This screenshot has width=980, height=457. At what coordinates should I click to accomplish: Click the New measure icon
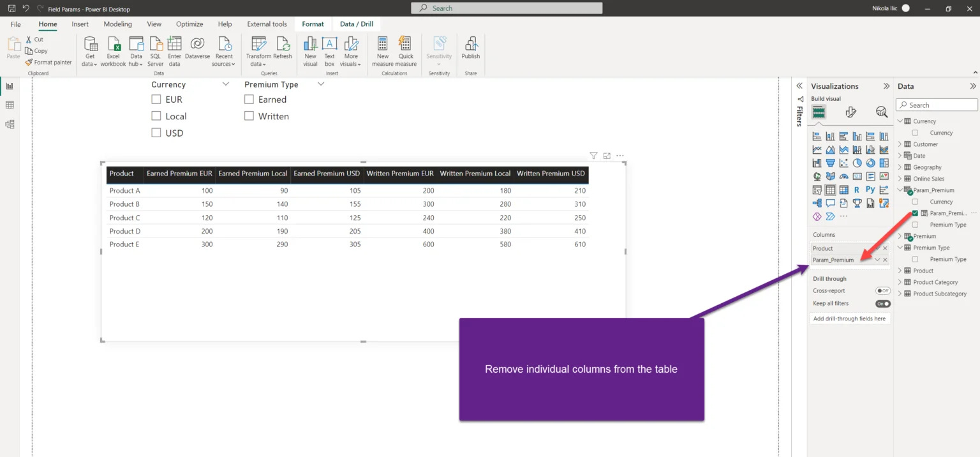[x=383, y=44]
